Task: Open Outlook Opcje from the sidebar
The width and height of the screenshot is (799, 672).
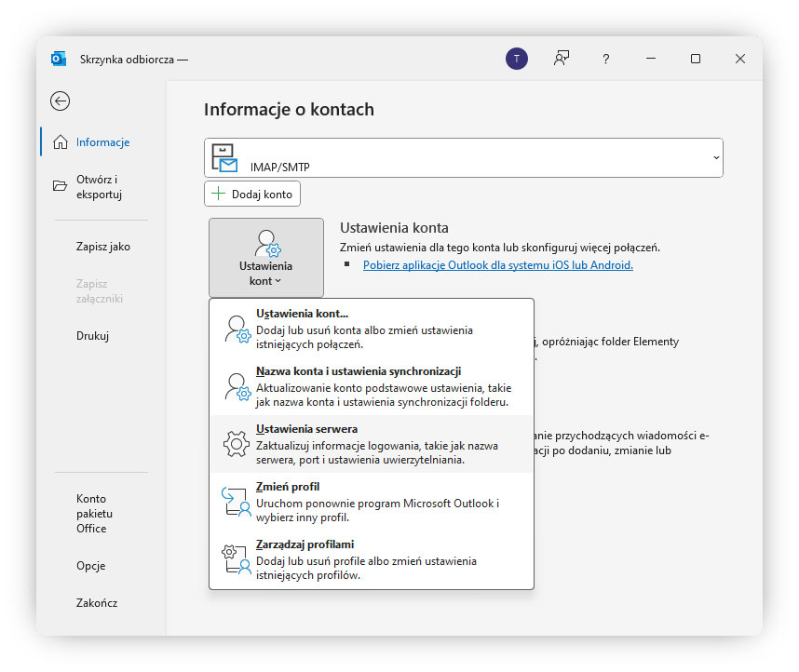Action: (92, 565)
